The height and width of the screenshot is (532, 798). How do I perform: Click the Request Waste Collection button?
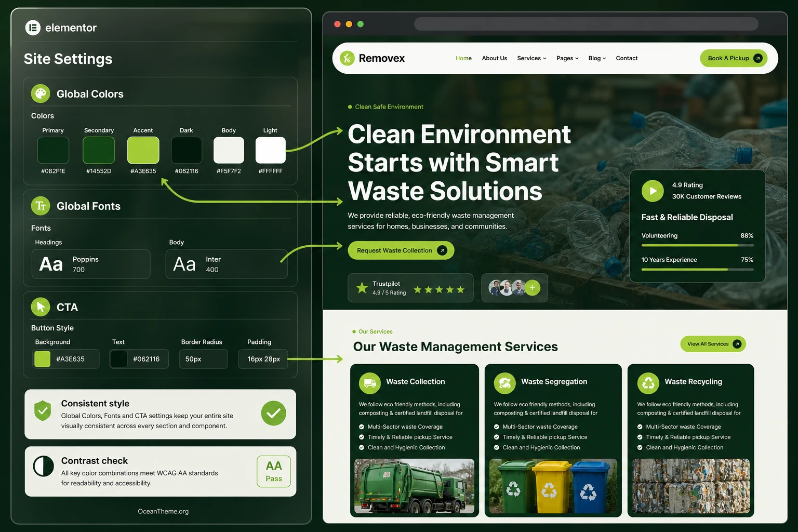[x=401, y=250]
